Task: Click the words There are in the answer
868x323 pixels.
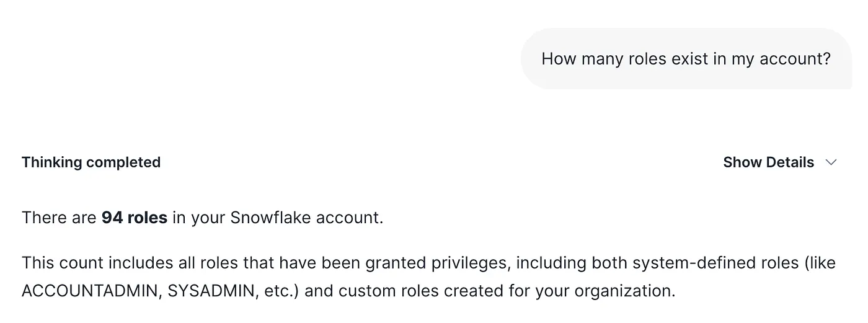Action: (59, 218)
